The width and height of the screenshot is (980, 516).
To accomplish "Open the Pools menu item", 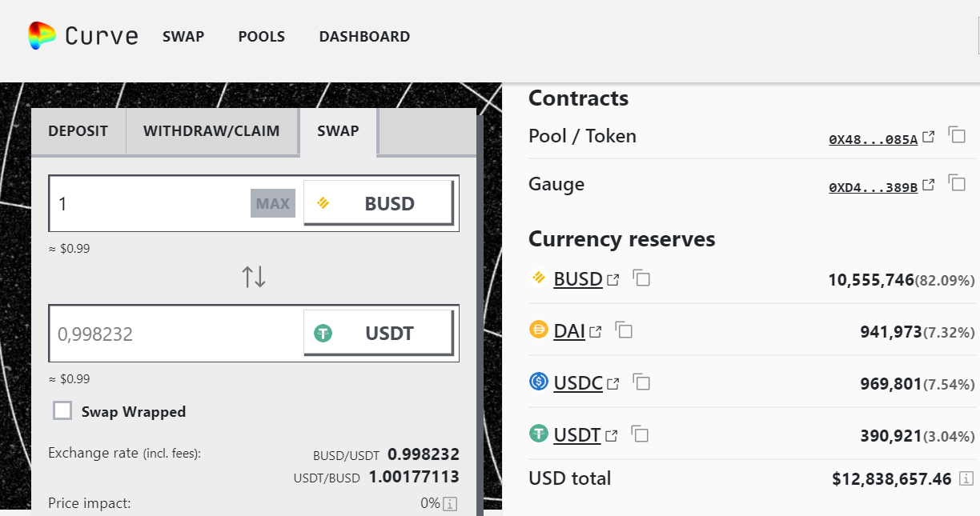I will [261, 37].
